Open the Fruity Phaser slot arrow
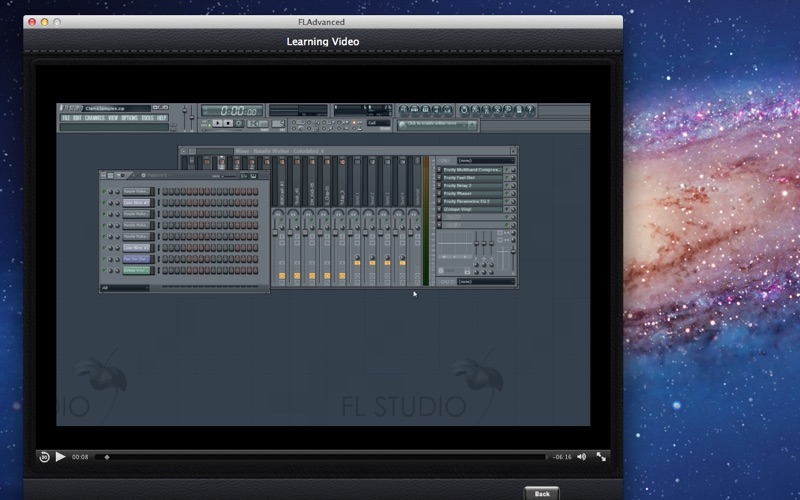The width and height of the screenshot is (800, 500). click(439, 193)
